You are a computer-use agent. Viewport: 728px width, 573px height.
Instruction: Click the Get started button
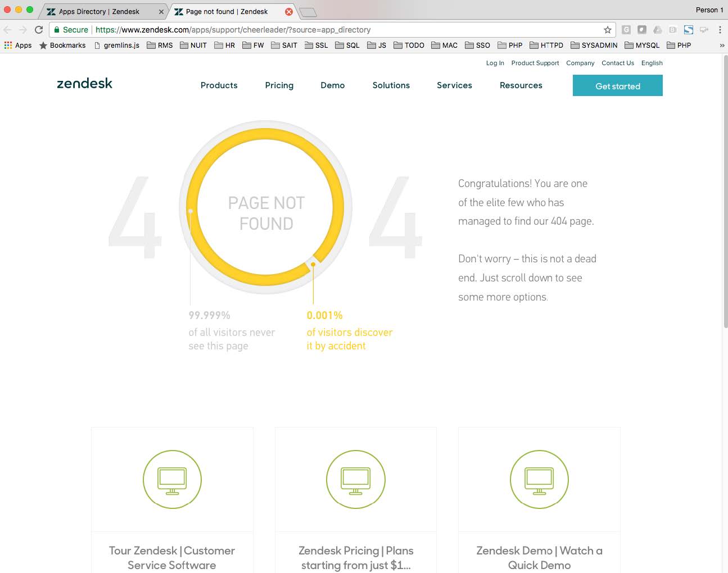pyautogui.click(x=617, y=86)
